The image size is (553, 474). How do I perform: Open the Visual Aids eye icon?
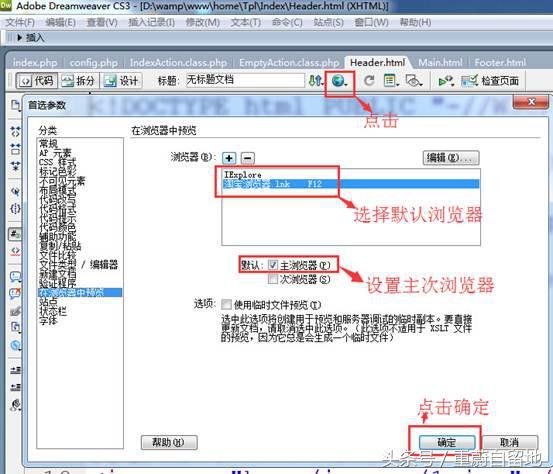(414, 81)
